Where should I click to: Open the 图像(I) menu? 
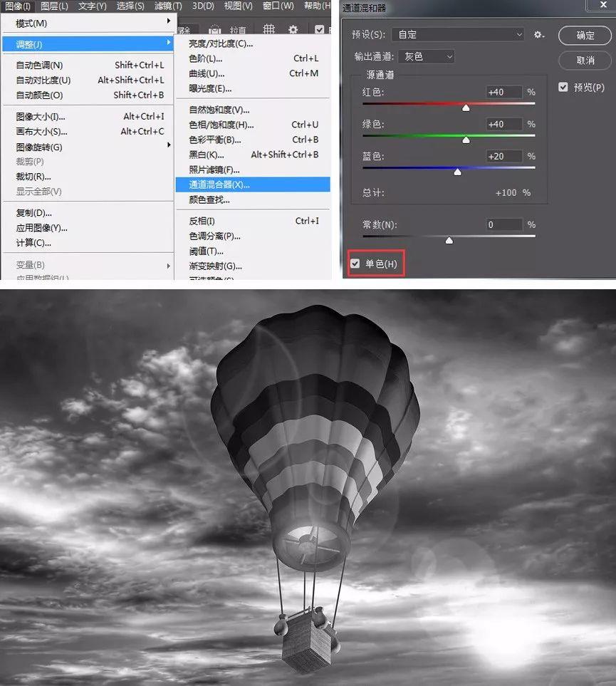pyautogui.click(x=17, y=6)
